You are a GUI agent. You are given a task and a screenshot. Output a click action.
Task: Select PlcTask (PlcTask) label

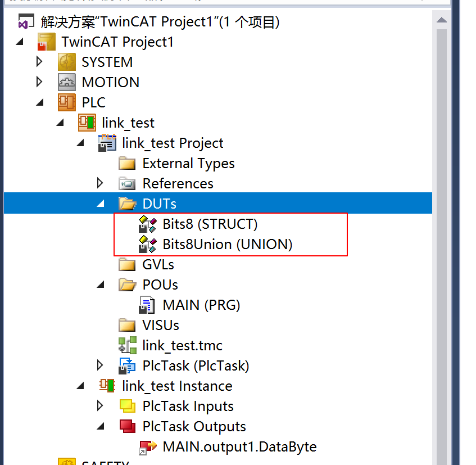click(196, 366)
